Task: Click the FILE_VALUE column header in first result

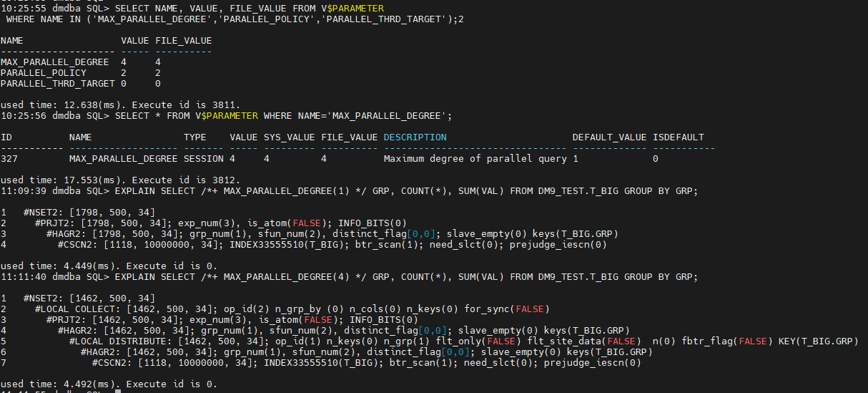Action: pos(184,41)
